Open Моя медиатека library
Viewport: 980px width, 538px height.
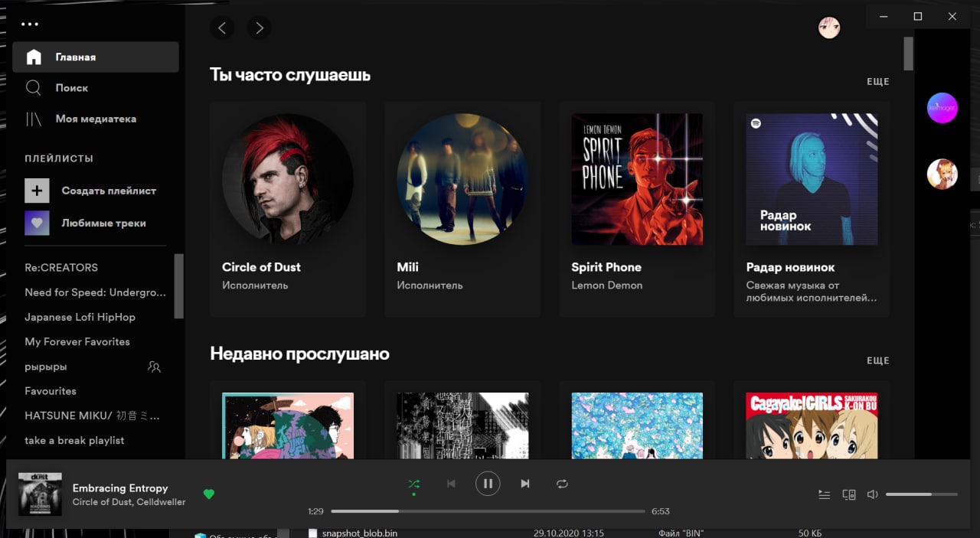96,119
